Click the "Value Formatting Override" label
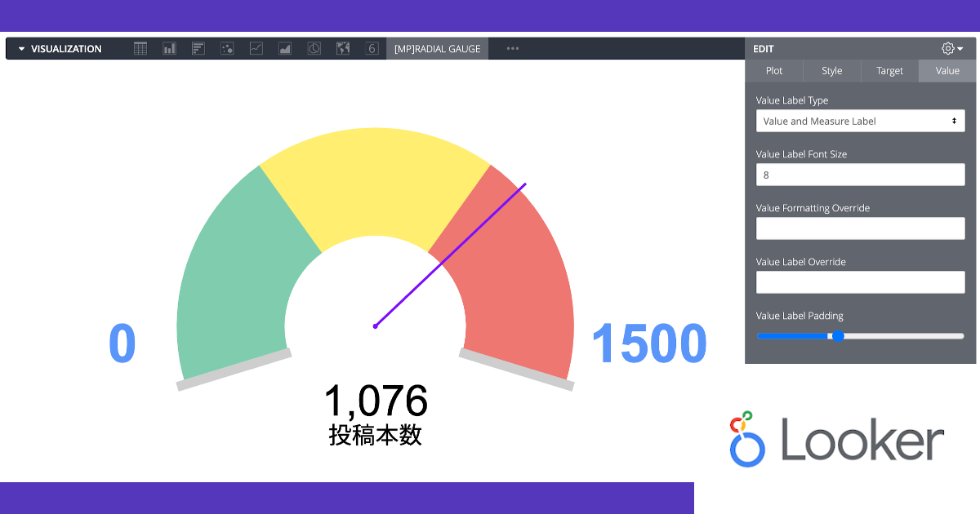The height and width of the screenshot is (514, 980). 813,208
